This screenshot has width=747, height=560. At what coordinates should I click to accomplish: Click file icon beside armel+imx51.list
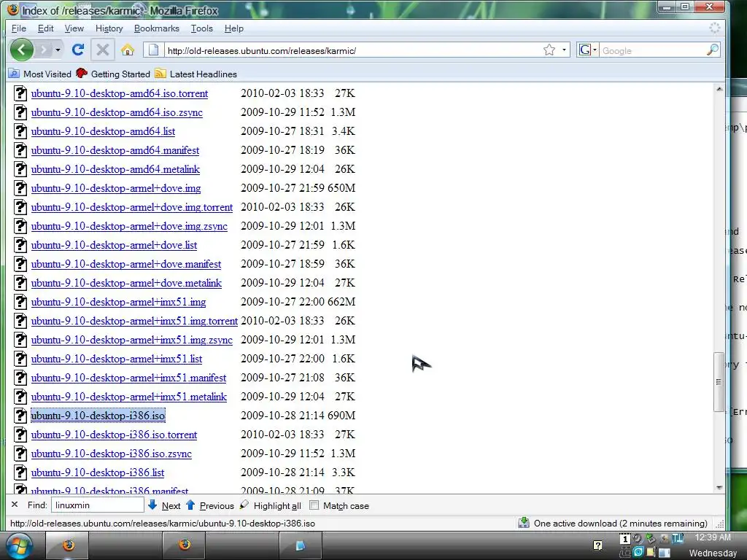point(20,359)
